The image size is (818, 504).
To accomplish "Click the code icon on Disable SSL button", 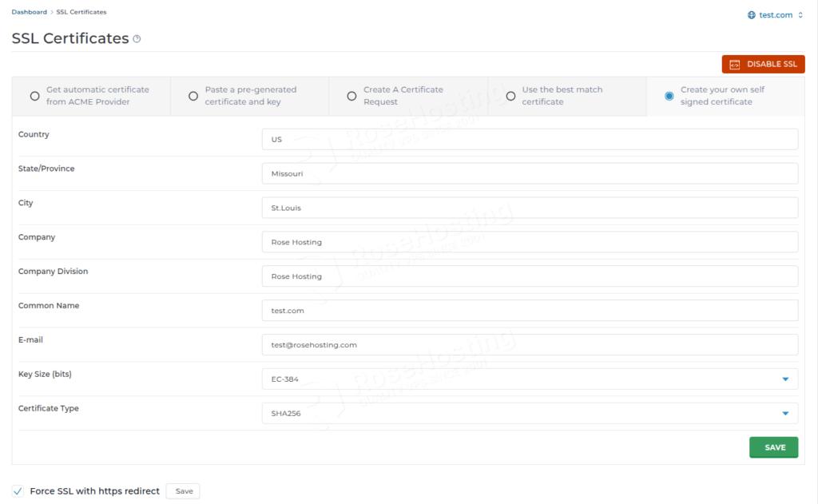I will pyautogui.click(x=734, y=65).
